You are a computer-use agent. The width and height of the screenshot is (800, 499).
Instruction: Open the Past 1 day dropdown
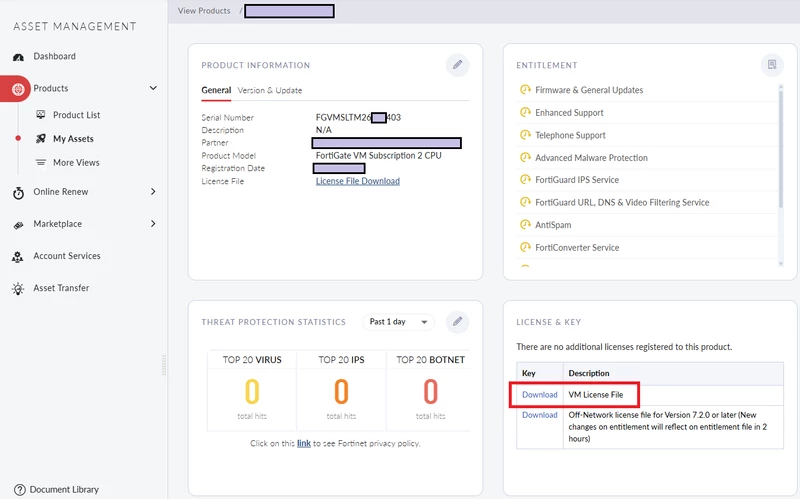(x=398, y=322)
